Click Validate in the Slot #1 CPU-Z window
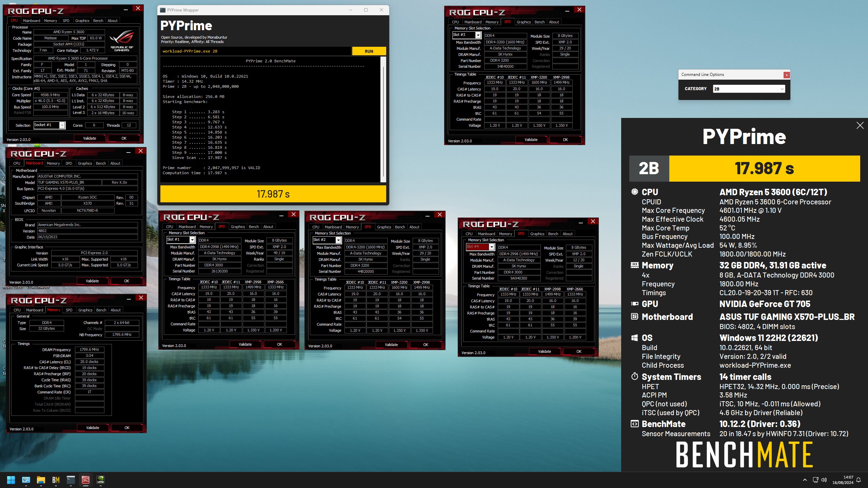This screenshot has height=488, width=868. [245, 344]
